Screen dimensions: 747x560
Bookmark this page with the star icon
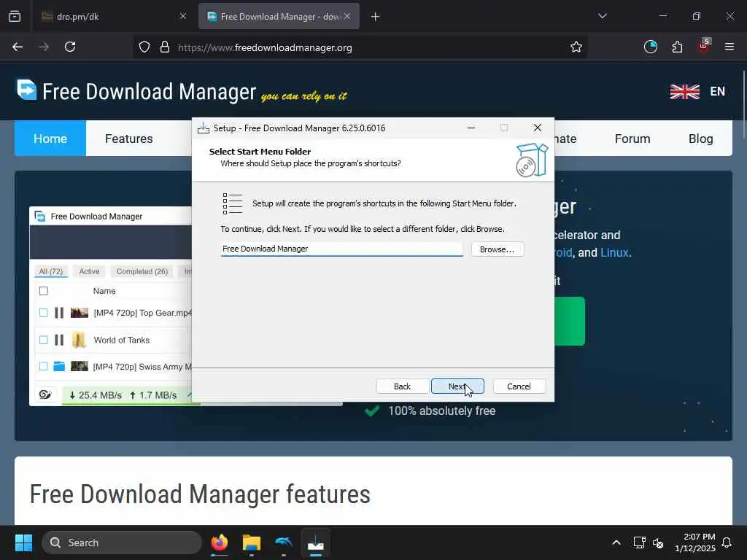pyautogui.click(x=576, y=47)
